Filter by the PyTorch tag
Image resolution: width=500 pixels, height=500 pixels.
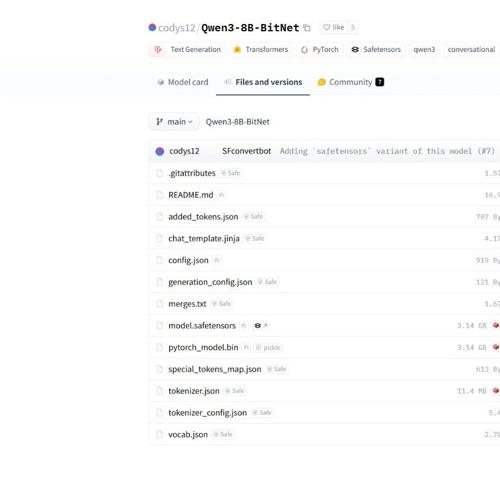(319, 50)
